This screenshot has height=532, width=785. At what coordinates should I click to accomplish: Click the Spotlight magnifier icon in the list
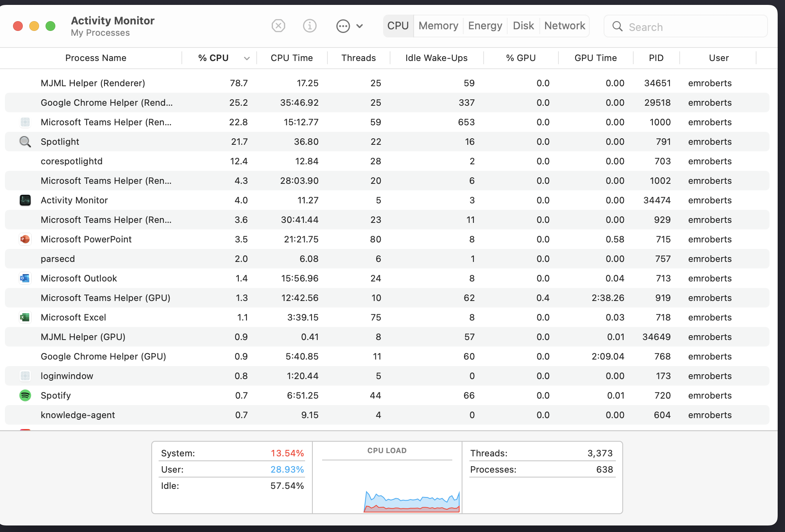pyautogui.click(x=25, y=142)
